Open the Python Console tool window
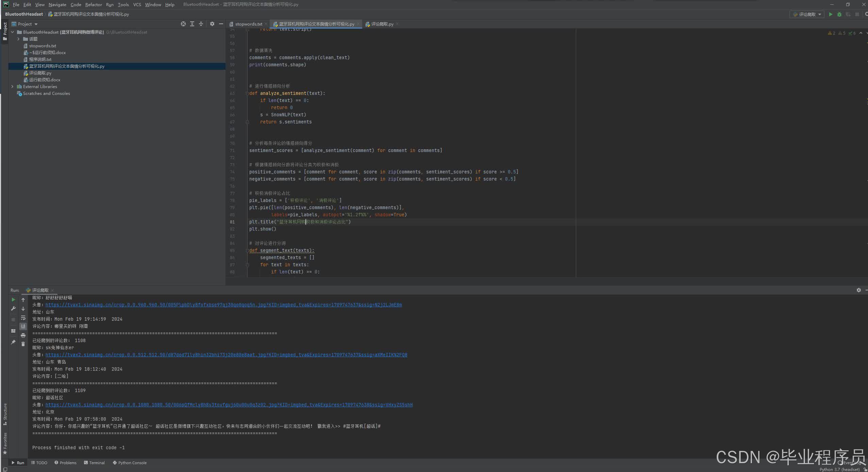 point(130,463)
